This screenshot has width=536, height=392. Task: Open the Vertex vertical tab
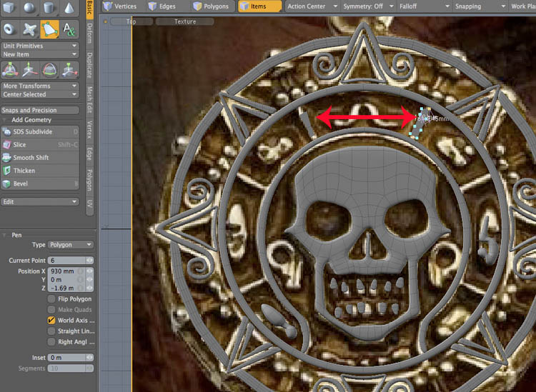click(89, 129)
